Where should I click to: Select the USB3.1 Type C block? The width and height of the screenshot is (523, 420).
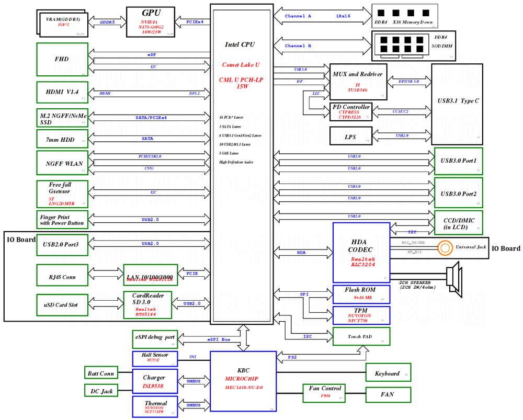pyautogui.click(x=457, y=105)
